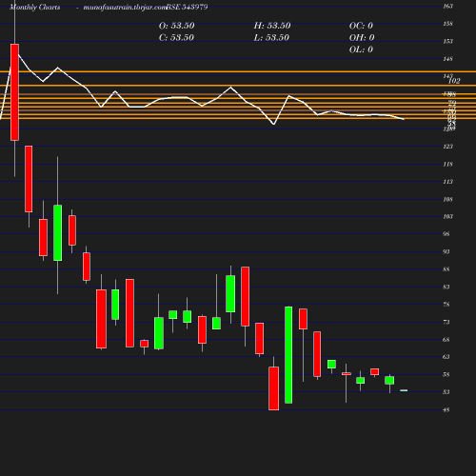Click the 103 price axis label
476x476 pixels.
(x=448, y=217)
